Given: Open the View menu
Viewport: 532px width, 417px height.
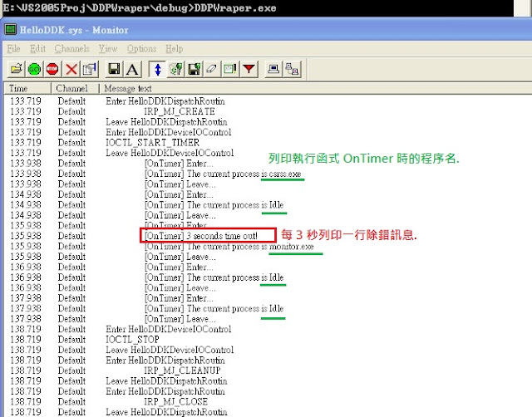Looking at the screenshot, I should coord(108,49).
